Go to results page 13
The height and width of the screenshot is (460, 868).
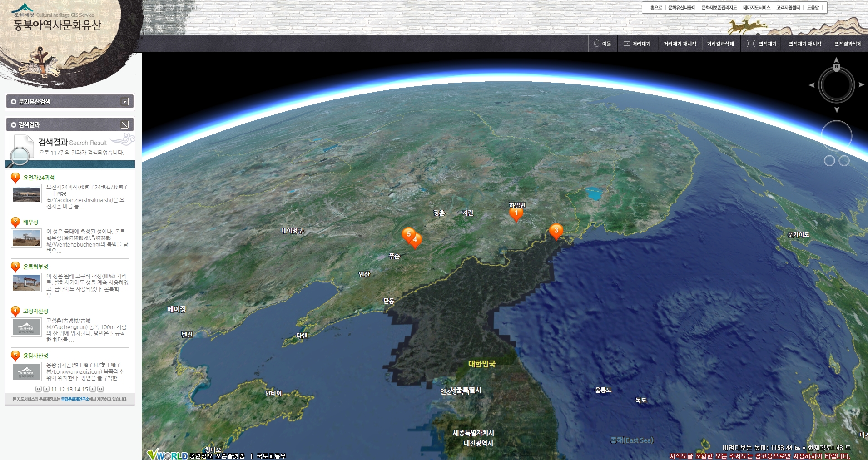[x=69, y=390]
